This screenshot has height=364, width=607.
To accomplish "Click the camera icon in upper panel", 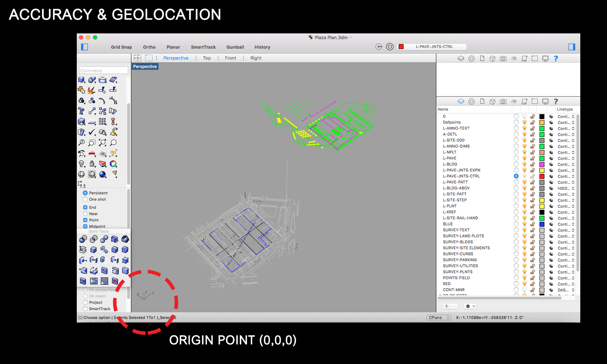I will (503, 59).
